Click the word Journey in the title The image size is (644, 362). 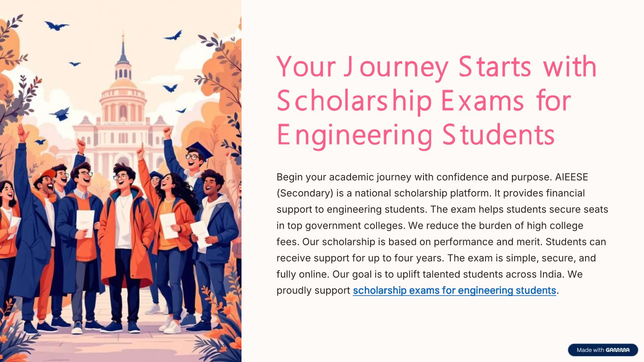395,67
